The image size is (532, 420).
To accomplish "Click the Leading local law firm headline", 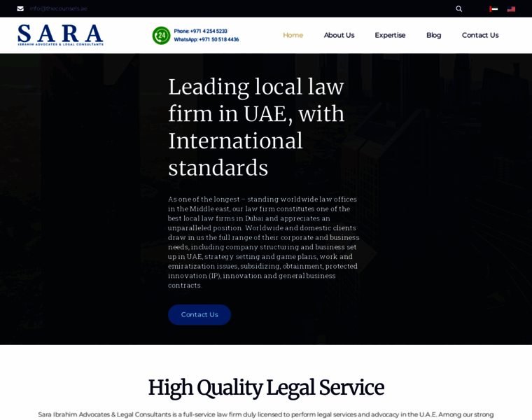I will tap(256, 127).
